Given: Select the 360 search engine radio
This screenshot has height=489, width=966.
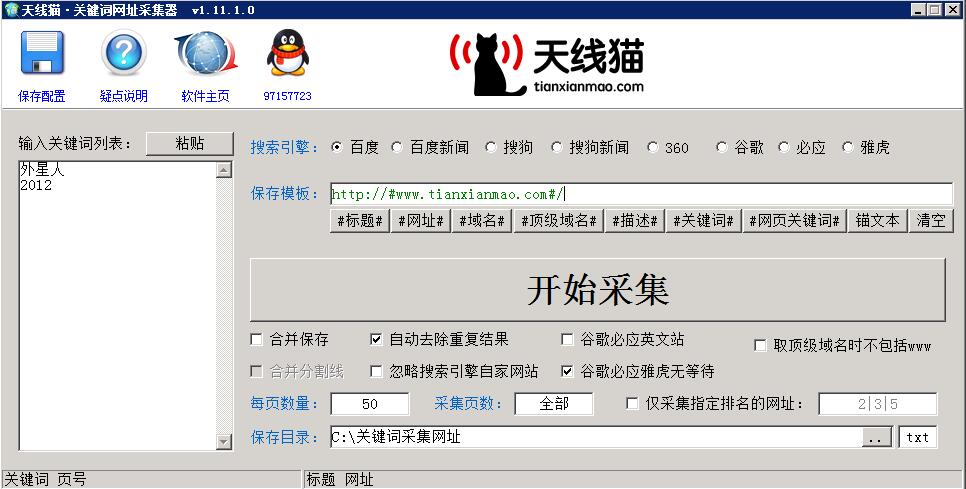Looking at the screenshot, I should (x=652, y=147).
